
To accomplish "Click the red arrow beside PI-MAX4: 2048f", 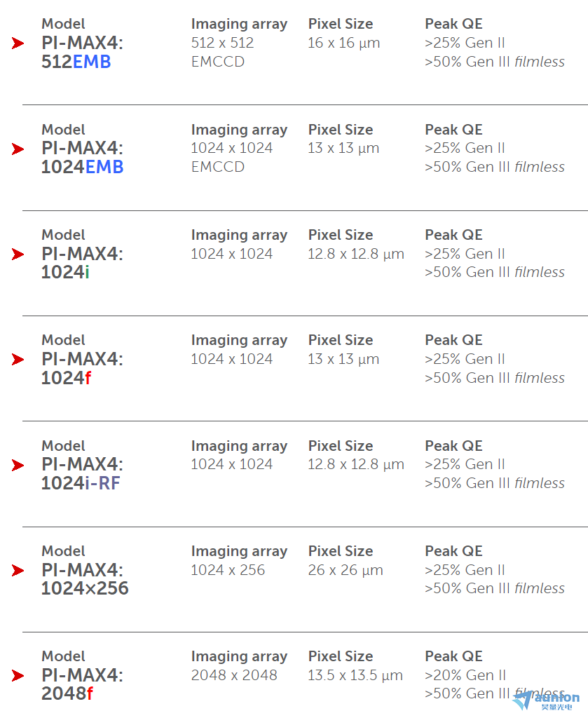I will [18, 675].
